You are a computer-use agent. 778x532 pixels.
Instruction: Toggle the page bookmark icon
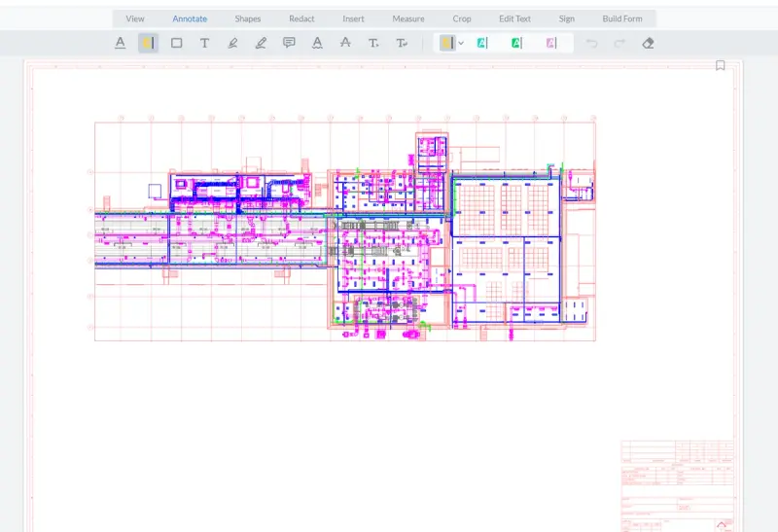721,66
